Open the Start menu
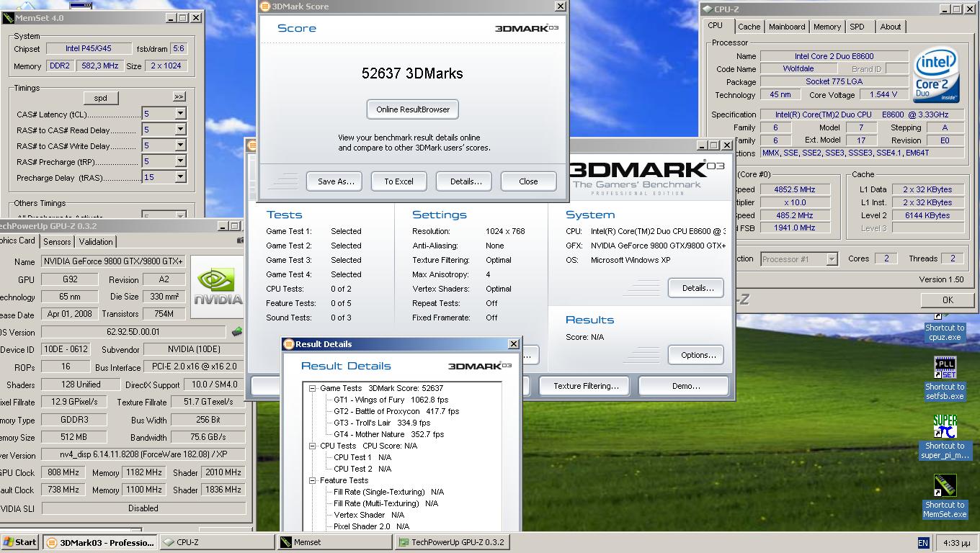980x553 pixels. coord(19,542)
